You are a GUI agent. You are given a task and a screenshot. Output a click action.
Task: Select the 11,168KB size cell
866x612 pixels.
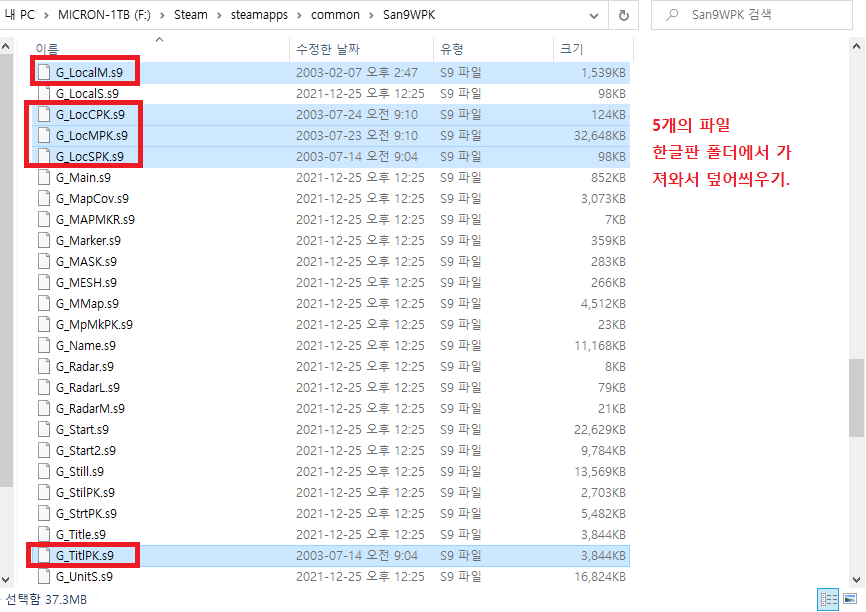tap(600, 345)
